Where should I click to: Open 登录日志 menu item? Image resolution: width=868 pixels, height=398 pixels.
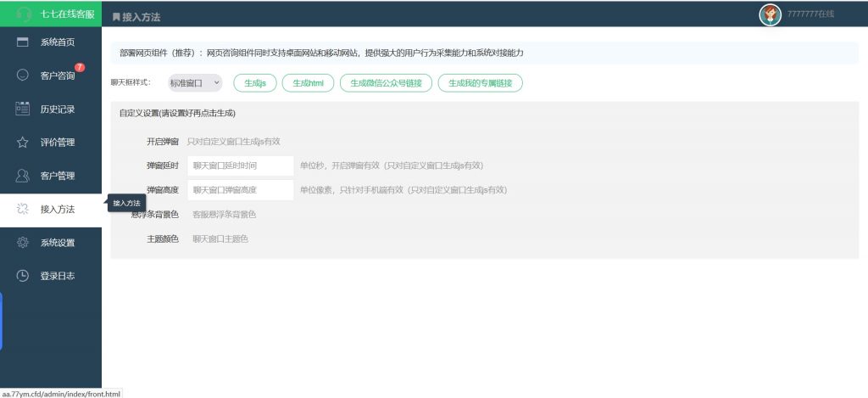point(51,276)
